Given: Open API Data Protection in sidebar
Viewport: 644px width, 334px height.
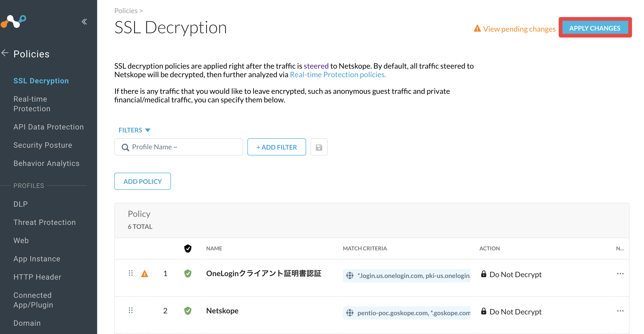Looking at the screenshot, I should tap(49, 127).
